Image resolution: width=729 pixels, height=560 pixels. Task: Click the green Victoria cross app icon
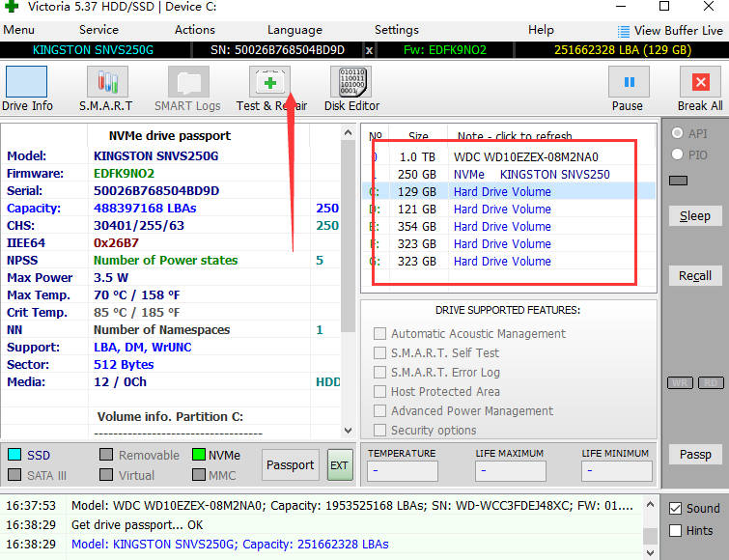(12, 6)
